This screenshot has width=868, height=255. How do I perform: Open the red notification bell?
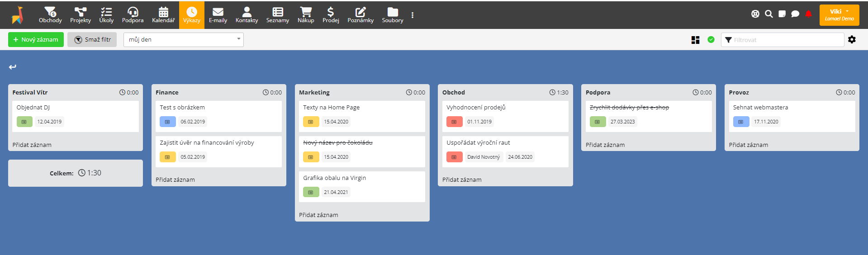(x=808, y=14)
